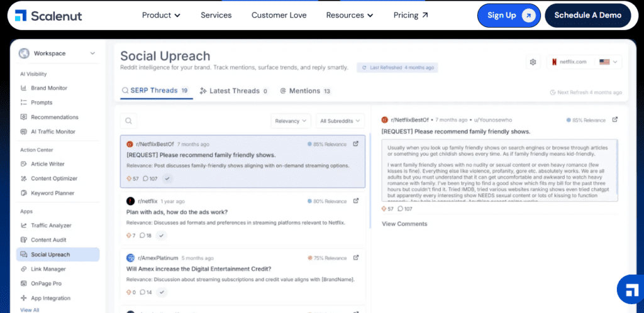This screenshot has height=313, width=644.
Task: Open Content Audit app
Action: point(48,240)
